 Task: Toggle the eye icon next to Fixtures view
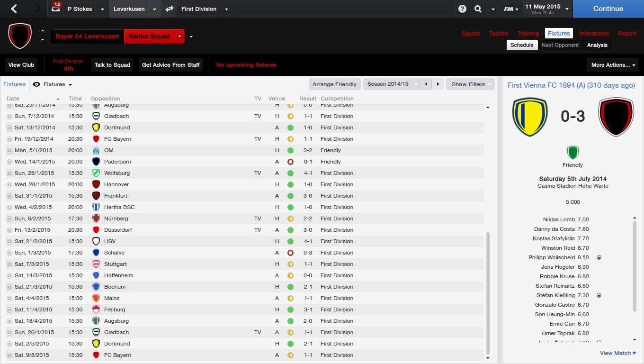coord(36,84)
